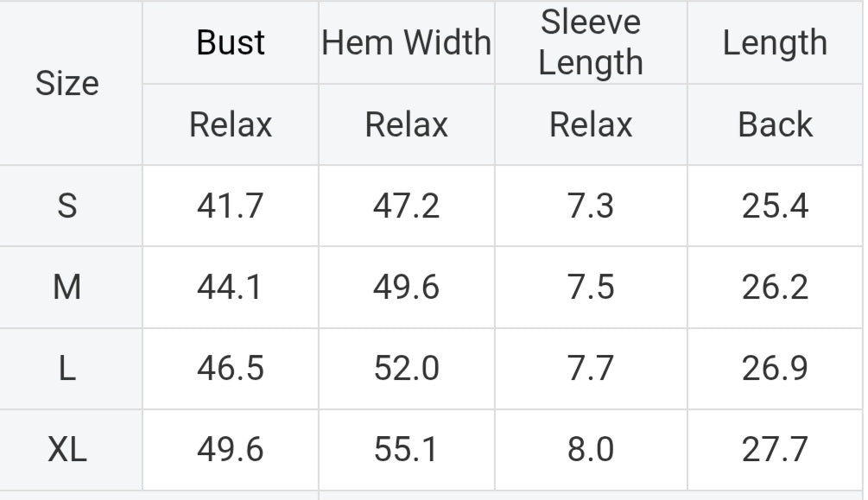Select the Back subheader under Length

775,124
